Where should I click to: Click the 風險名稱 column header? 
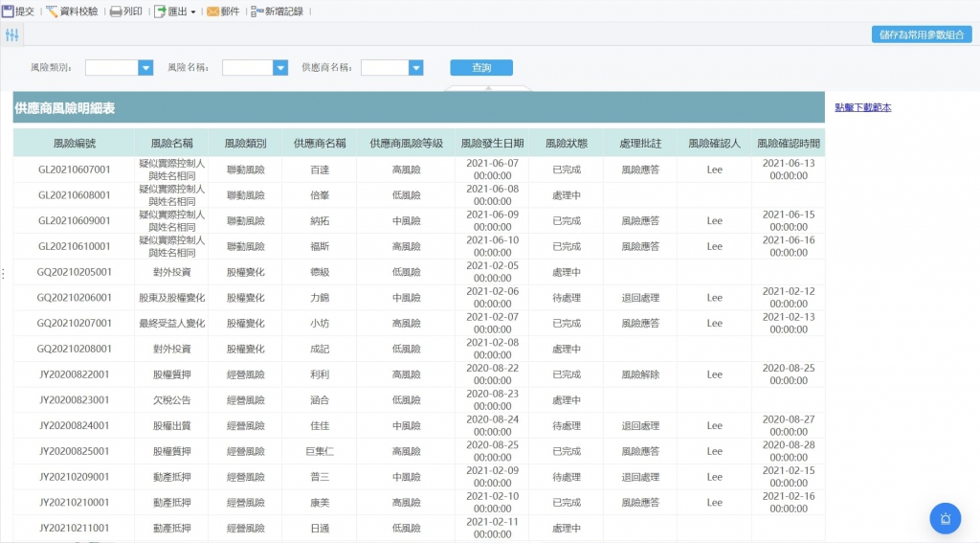tap(171, 144)
